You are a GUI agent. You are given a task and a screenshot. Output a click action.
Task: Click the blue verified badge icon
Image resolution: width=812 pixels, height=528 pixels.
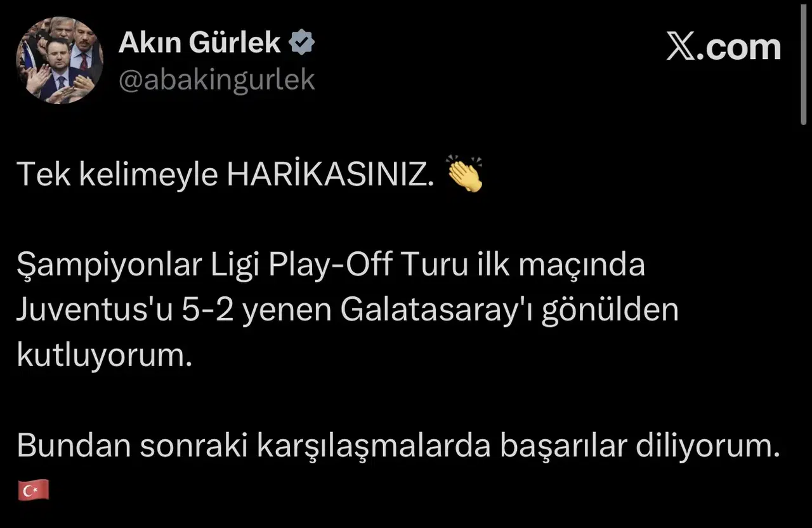(x=302, y=43)
